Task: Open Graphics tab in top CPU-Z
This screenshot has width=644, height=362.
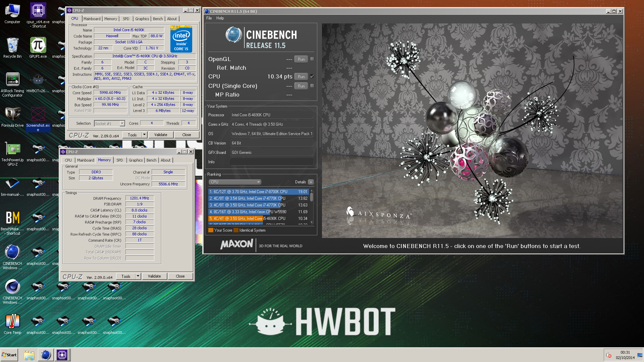Action: point(142,19)
